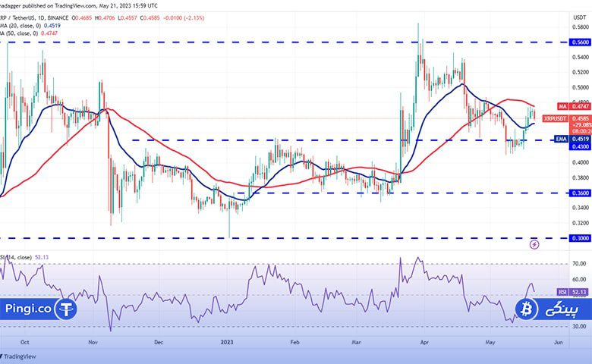Click the Feb label on time axis
592x364 pixels.
tap(294, 342)
